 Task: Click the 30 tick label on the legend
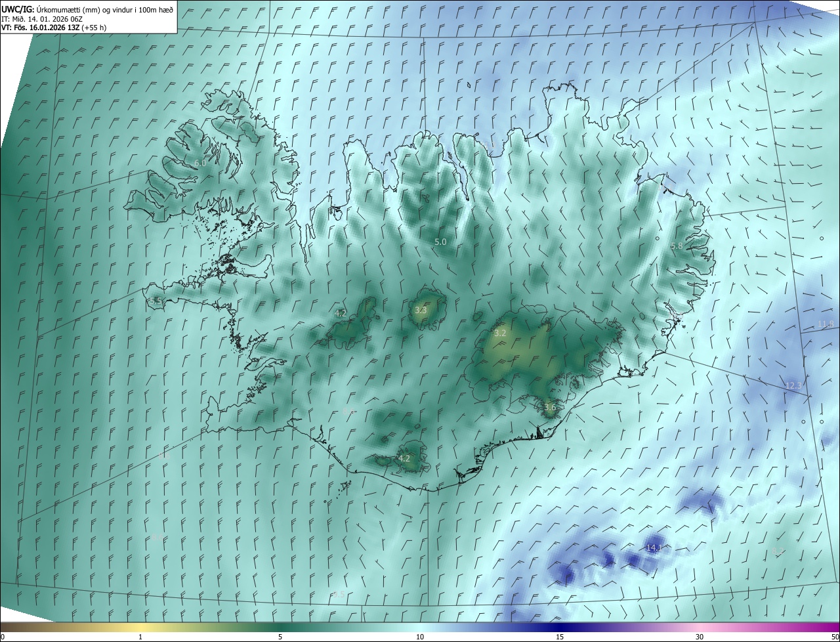coord(700,637)
